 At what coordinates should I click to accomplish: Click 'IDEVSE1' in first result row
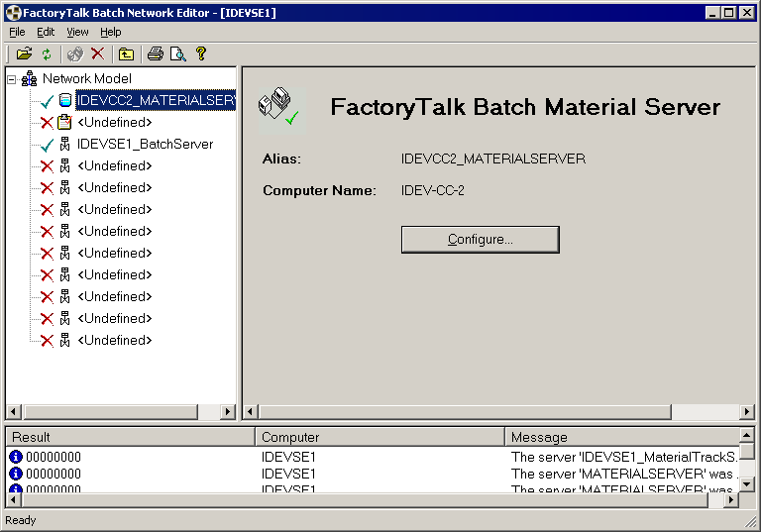pos(288,457)
